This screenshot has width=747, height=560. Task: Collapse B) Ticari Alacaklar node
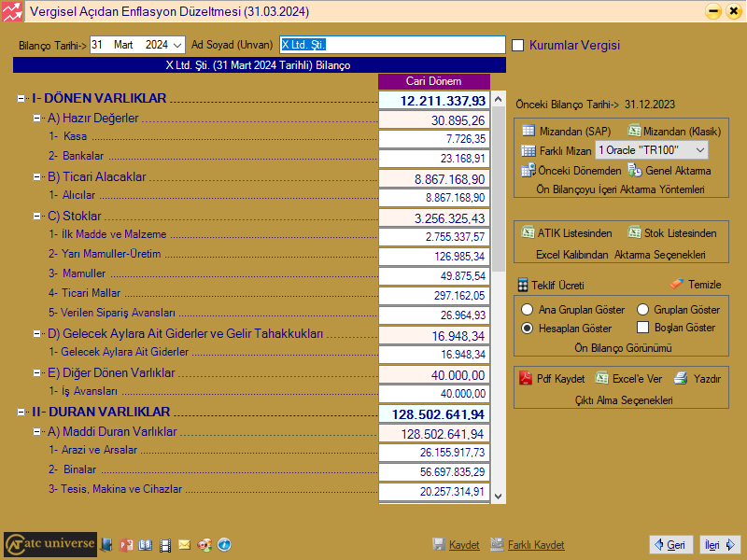click(x=36, y=176)
